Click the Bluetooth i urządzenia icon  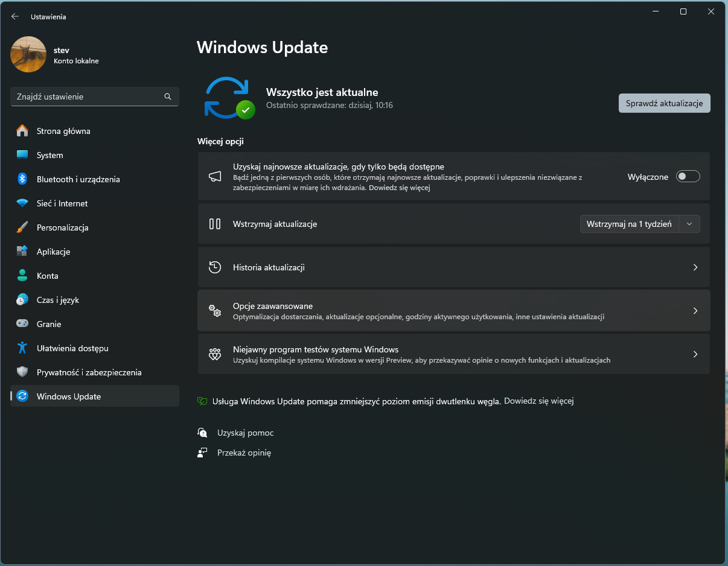(22, 179)
